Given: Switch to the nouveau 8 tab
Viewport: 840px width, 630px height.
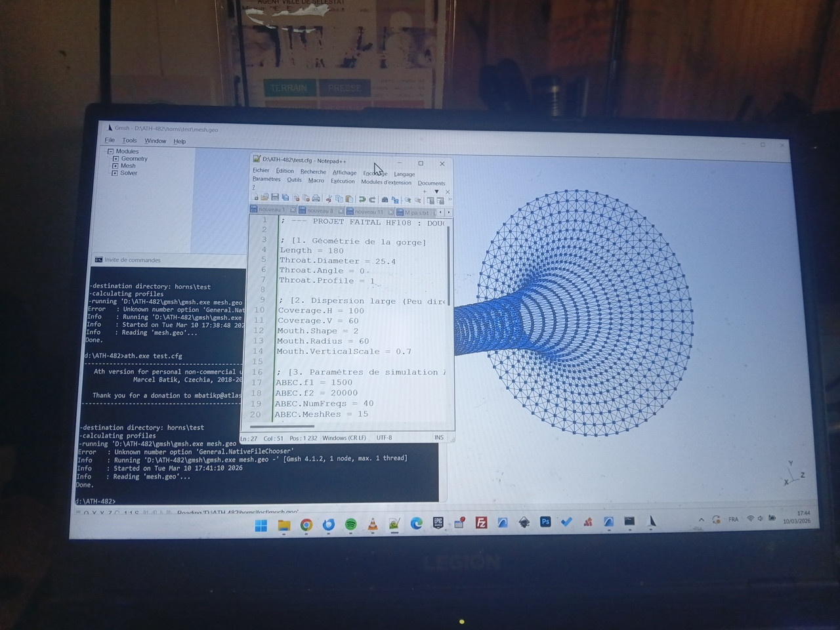Looking at the screenshot, I should coord(321,211).
